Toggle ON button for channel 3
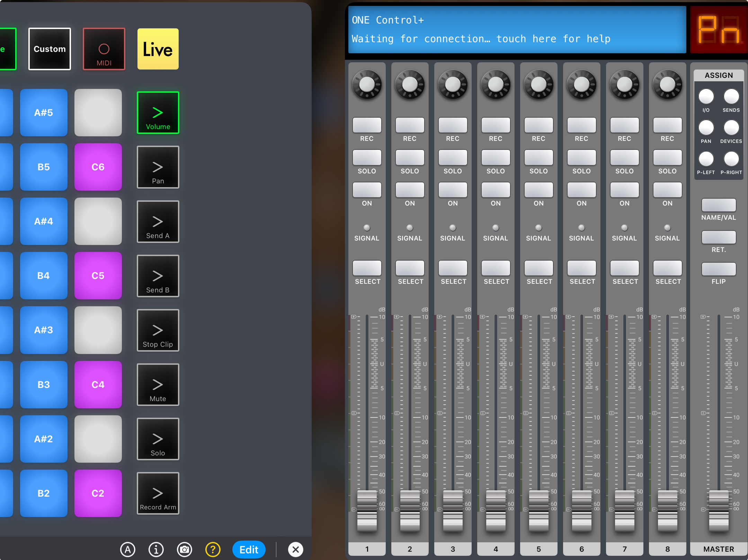 pyautogui.click(x=453, y=190)
